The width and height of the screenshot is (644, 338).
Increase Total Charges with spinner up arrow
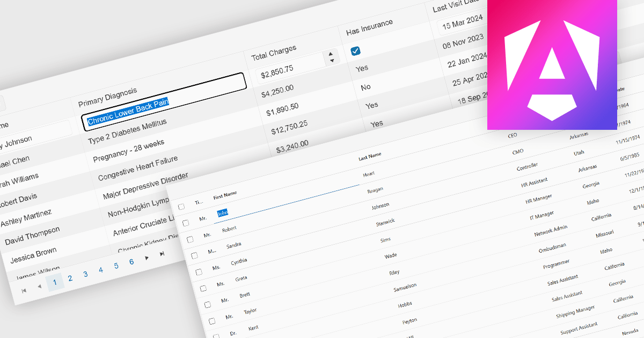(331, 53)
